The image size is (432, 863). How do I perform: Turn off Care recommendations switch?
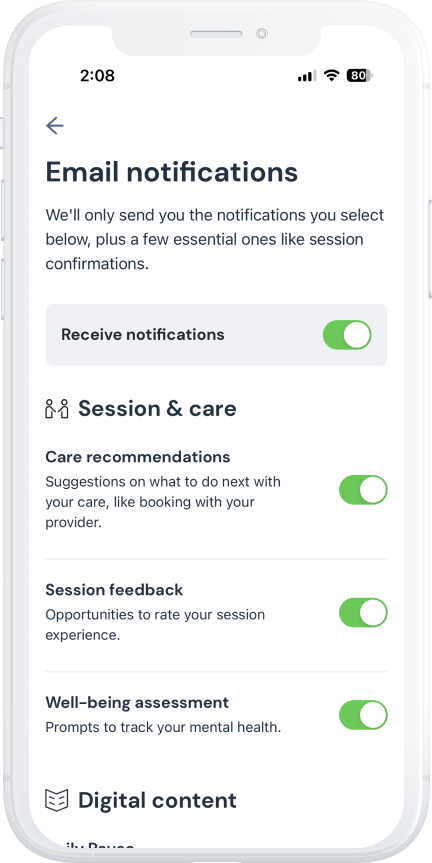[x=363, y=490]
